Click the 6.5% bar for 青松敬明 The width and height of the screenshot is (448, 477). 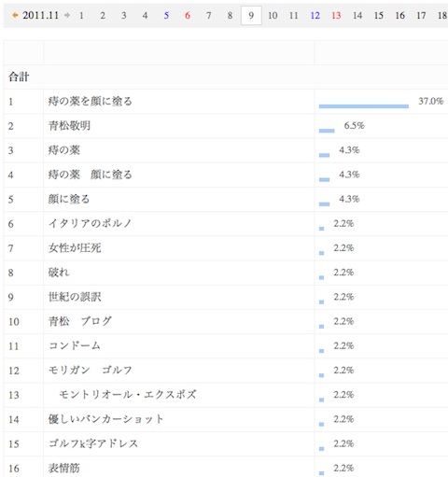tap(327, 131)
